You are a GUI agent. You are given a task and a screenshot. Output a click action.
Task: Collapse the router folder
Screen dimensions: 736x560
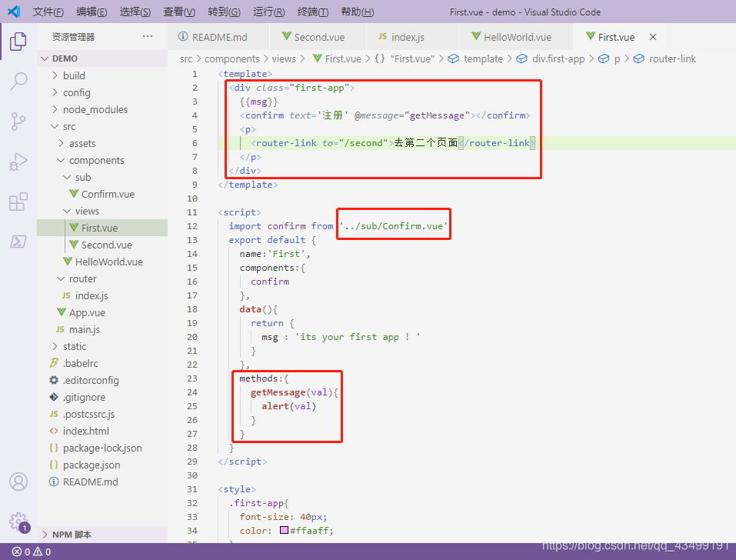(102, 278)
